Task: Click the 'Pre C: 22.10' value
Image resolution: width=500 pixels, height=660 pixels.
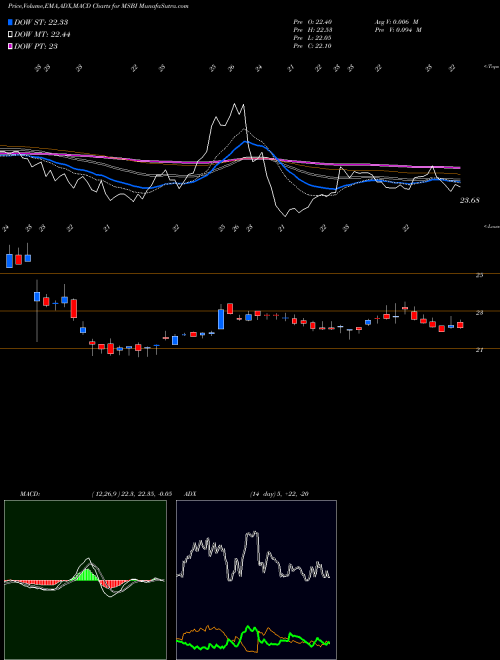Action: tap(313, 46)
